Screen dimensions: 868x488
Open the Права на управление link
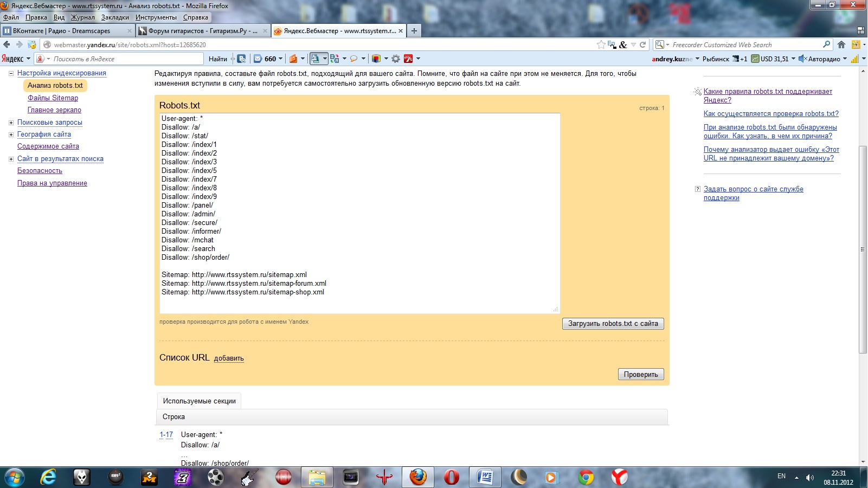point(52,183)
